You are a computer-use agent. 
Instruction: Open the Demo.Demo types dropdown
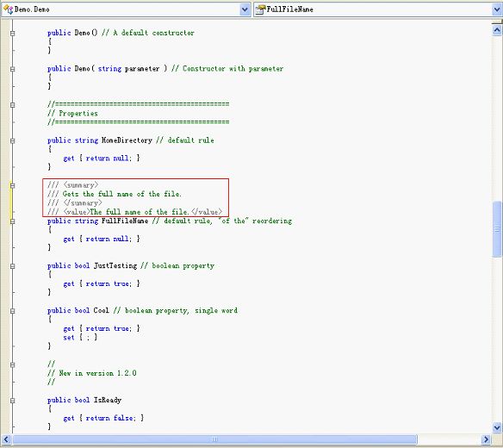click(245, 9)
